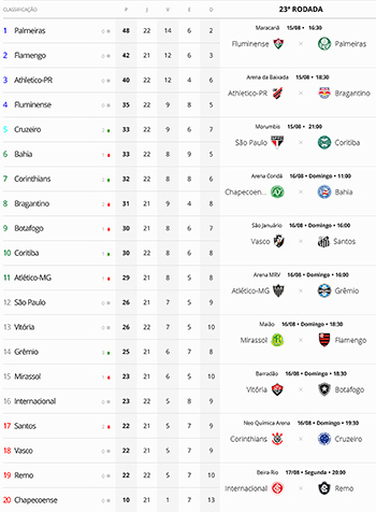Screen dimensions: 376x512
Task: Click the Bragantino crest icon
Action: (324, 93)
